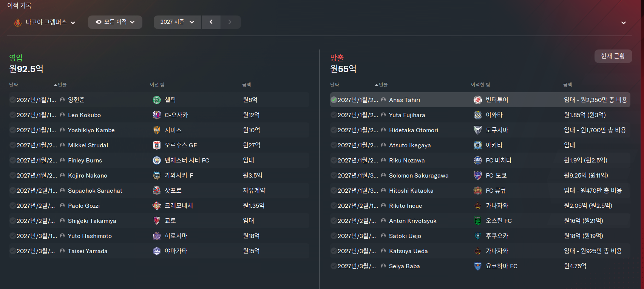Click the FC 마치다 club badge
Viewport: 644px width, 289px height.
click(478, 160)
